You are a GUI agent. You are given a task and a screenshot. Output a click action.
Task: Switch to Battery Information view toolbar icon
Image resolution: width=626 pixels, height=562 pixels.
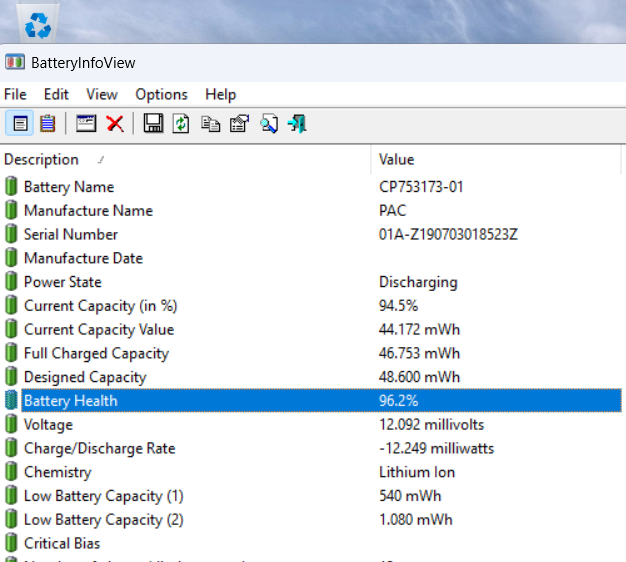tap(20, 123)
